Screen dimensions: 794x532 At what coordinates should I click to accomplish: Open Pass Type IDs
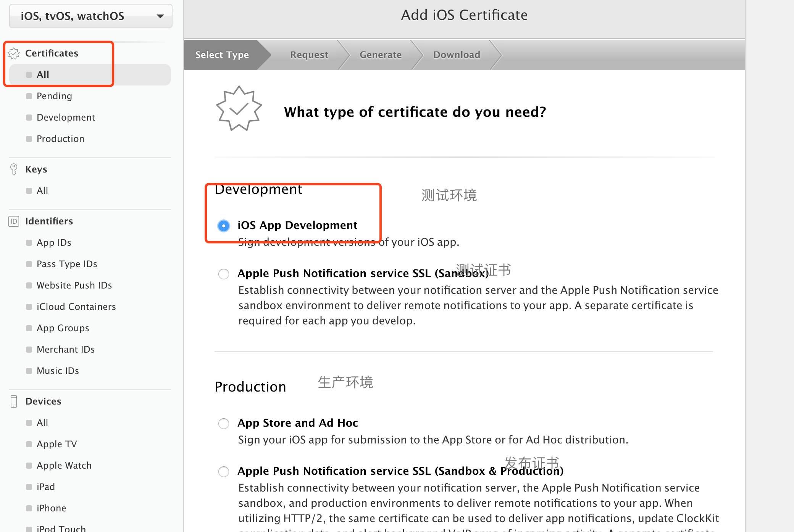[x=67, y=264]
